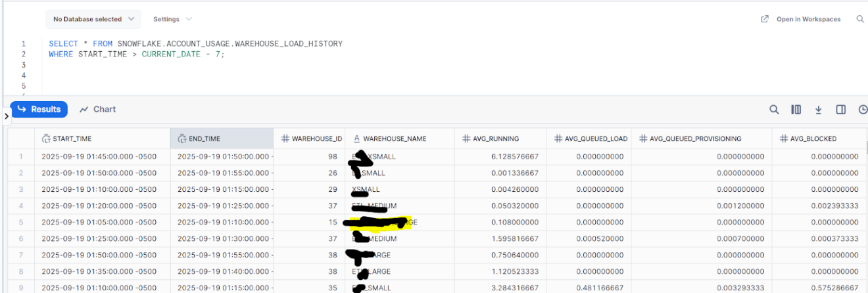Click the magnifier icon at top right
Viewport: 868px width, 293px height.
pyautogui.click(x=859, y=19)
